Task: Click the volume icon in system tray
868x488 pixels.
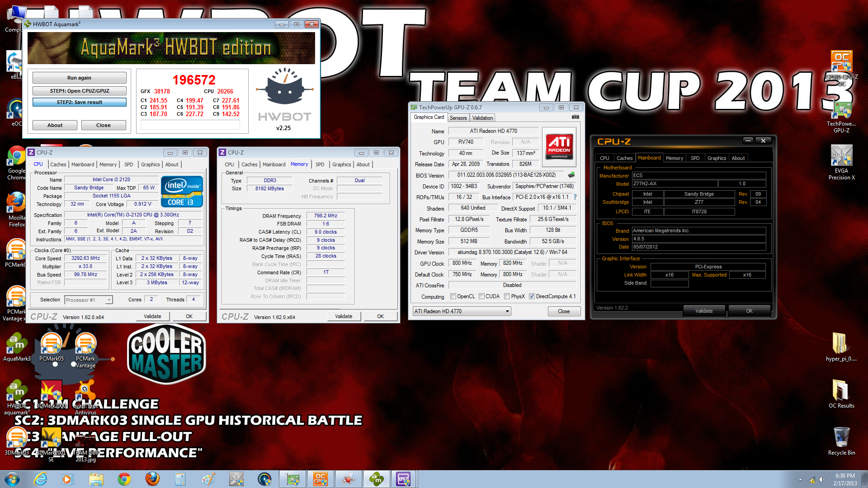Action: tap(822, 479)
